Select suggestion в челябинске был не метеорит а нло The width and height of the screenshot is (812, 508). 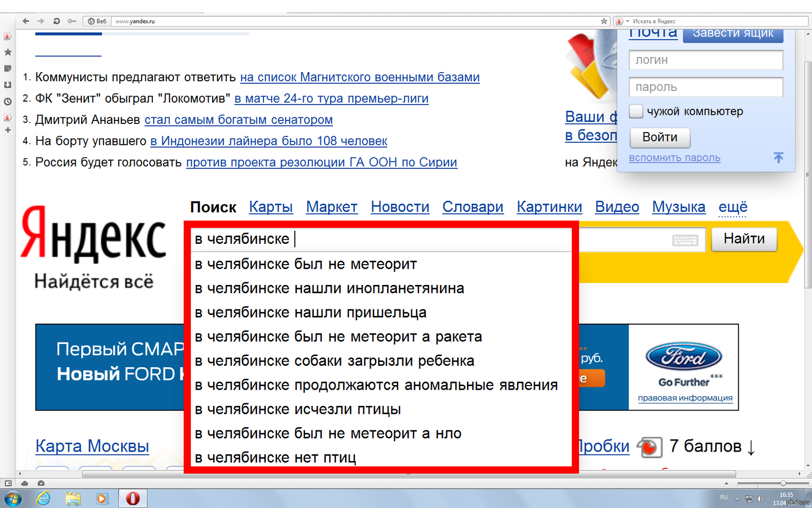(381, 433)
